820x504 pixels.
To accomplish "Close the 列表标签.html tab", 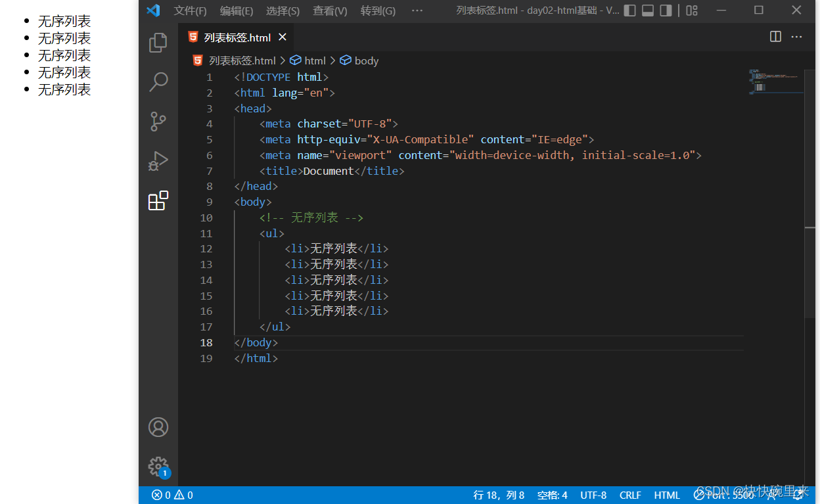I will click(283, 37).
